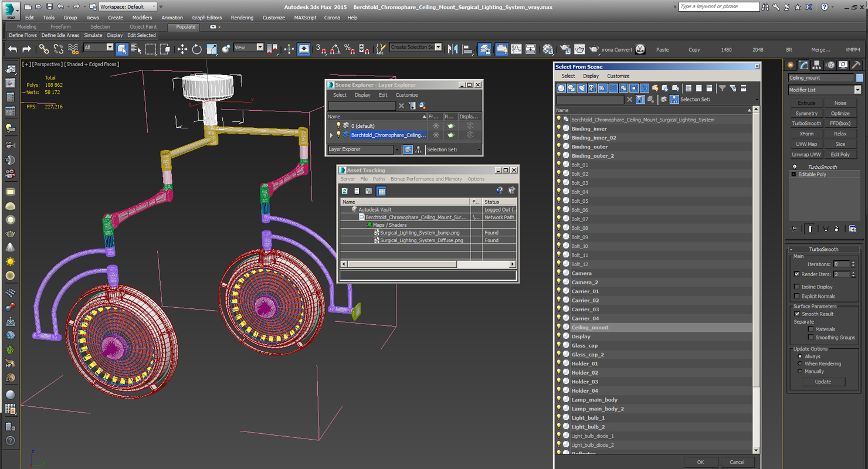Click the Unwrap UVW button
Viewport: 868px width, 469px height.
pyautogui.click(x=806, y=154)
